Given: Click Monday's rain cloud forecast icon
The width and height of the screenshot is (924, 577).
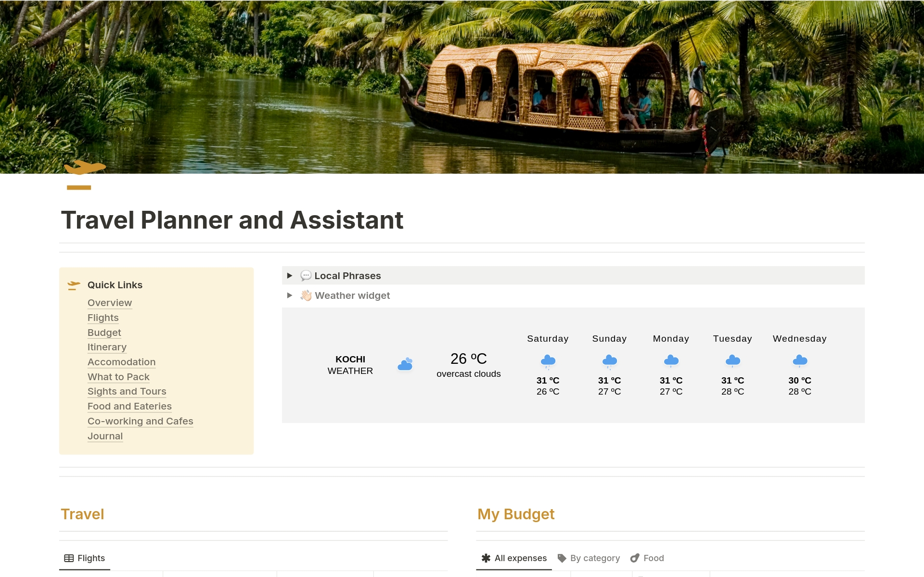Looking at the screenshot, I should coord(671,361).
